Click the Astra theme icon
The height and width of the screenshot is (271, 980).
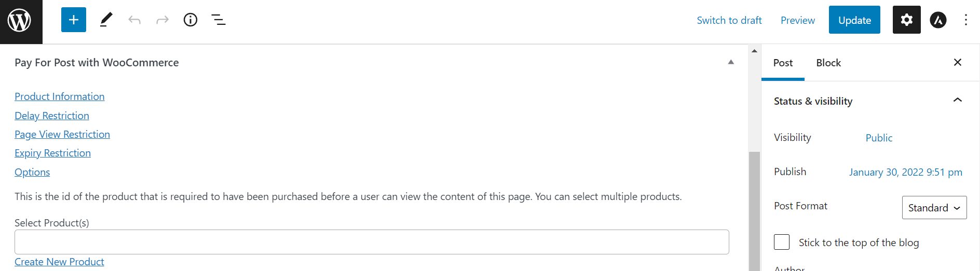click(x=938, y=20)
